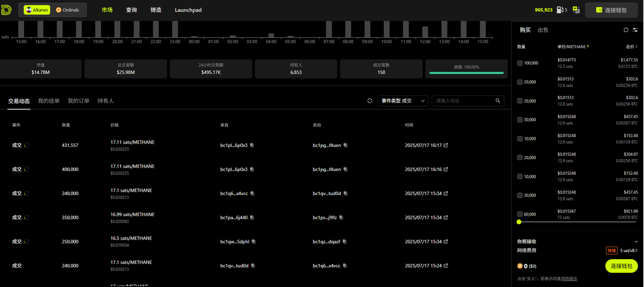
Task: Open external link for 16.5 sats trade
Action: (445, 242)
